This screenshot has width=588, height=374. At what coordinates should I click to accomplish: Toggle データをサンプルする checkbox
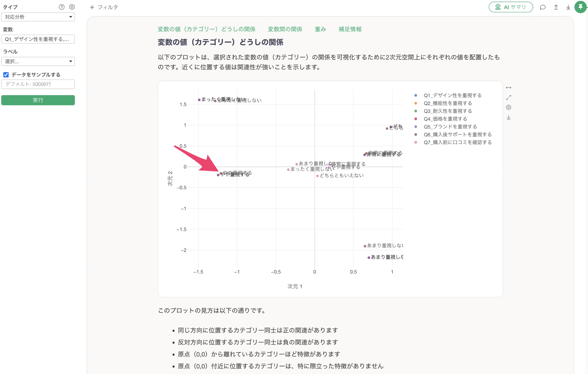[x=6, y=75]
